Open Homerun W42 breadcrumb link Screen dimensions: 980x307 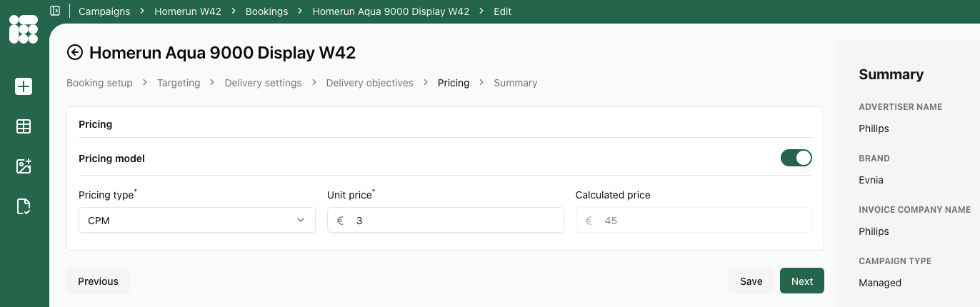188,11
